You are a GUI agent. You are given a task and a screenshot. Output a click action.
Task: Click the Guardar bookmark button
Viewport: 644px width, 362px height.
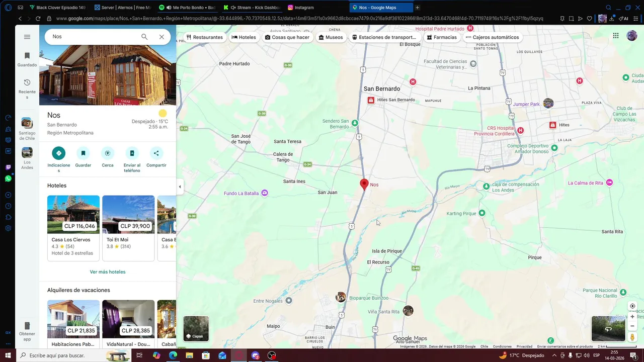pos(83,153)
